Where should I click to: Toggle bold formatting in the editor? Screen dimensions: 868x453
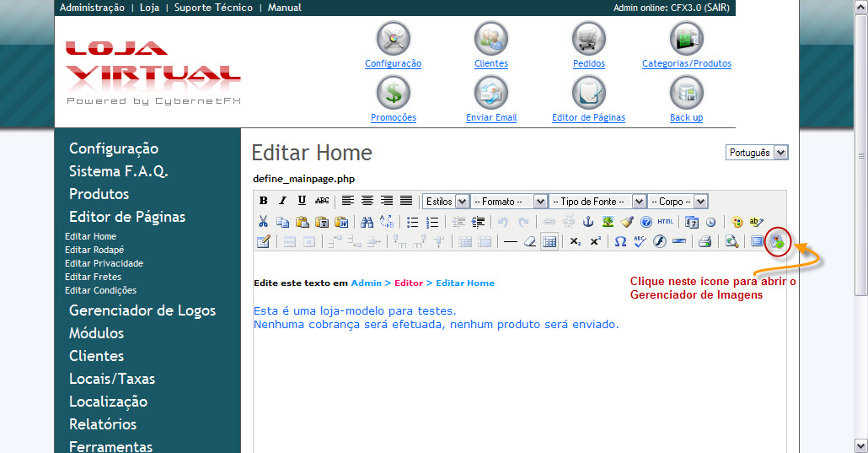pyautogui.click(x=264, y=201)
